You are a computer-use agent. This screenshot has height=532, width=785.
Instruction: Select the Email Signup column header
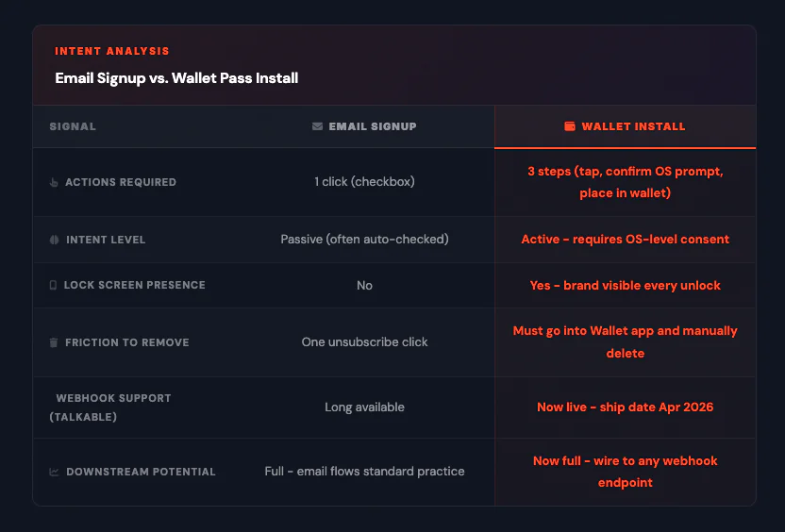pos(364,126)
